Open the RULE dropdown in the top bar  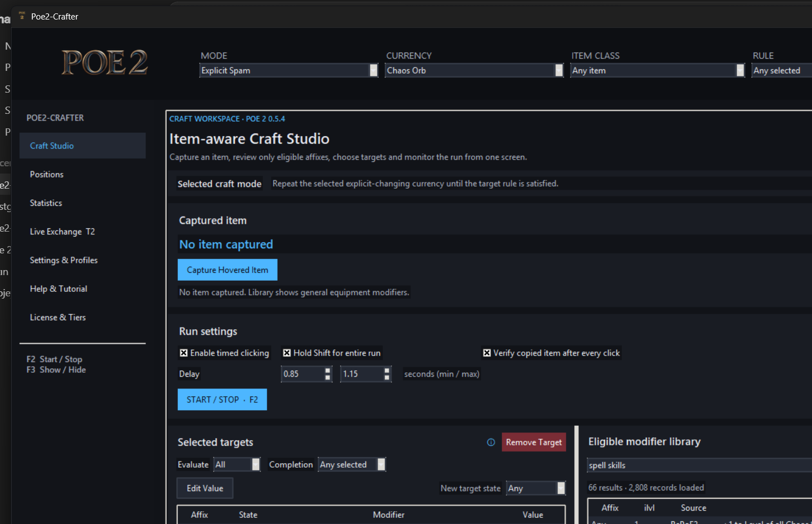(x=782, y=70)
